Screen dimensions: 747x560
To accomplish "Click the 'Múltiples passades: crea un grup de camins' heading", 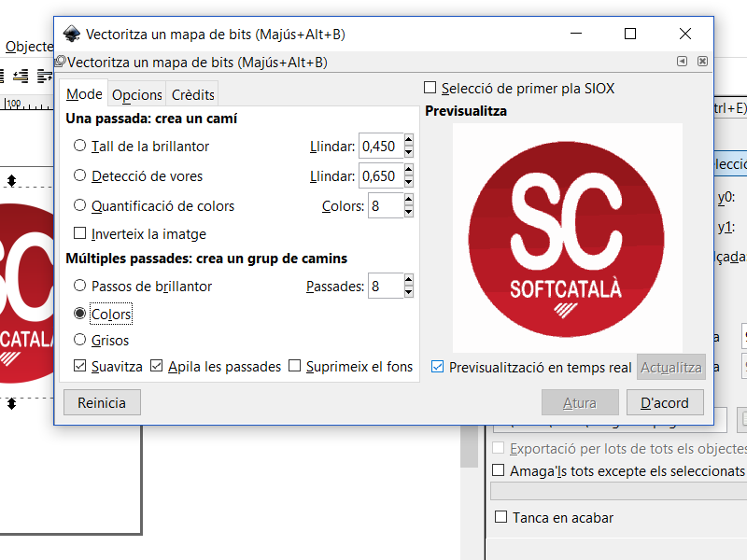I will click(206, 259).
